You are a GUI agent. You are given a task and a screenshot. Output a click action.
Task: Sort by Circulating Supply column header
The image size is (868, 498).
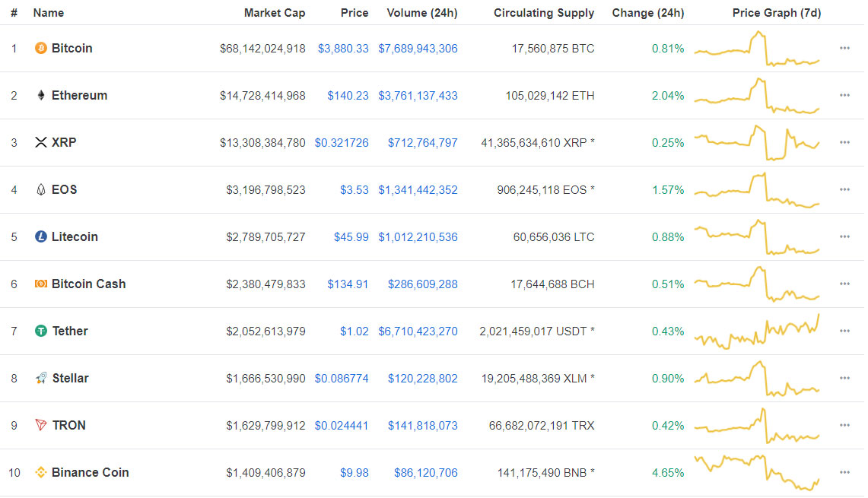click(544, 13)
